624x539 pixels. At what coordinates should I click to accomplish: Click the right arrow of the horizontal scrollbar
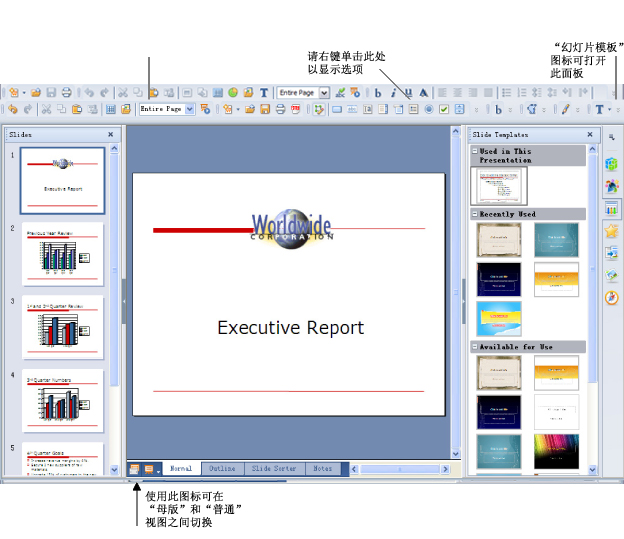pyautogui.click(x=445, y=469)
